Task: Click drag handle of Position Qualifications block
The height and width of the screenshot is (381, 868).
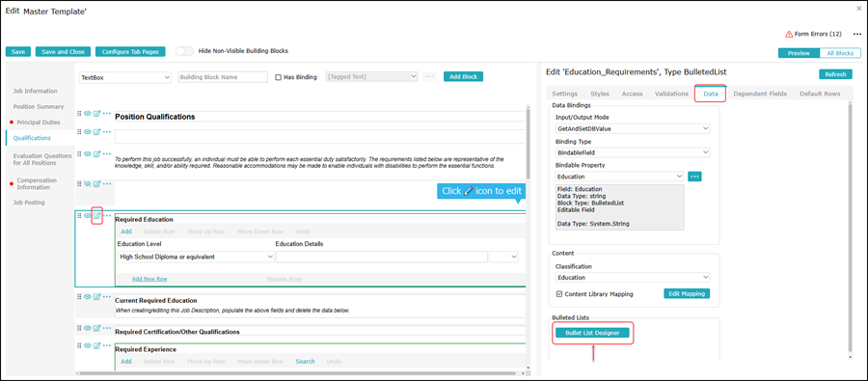Action: click(79, 114)
